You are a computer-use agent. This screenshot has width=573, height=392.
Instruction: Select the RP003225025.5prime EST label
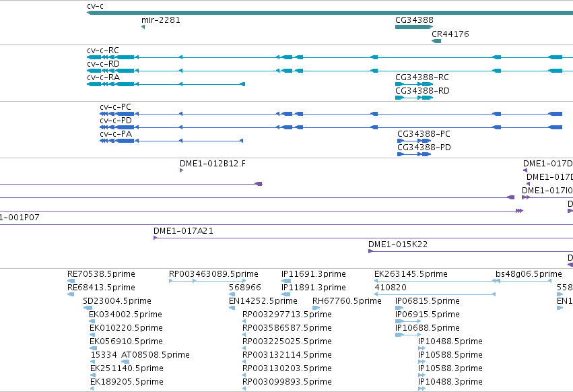[288, 341]
